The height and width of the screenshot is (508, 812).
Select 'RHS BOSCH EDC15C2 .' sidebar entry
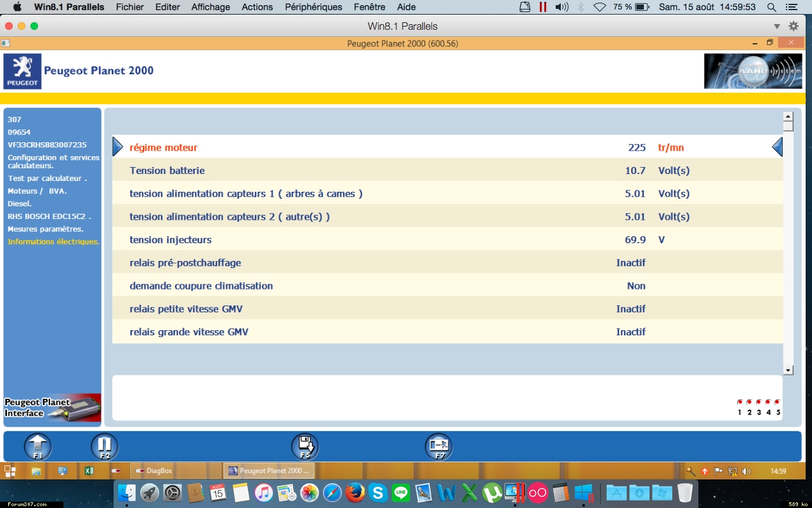tap(49, 217)
